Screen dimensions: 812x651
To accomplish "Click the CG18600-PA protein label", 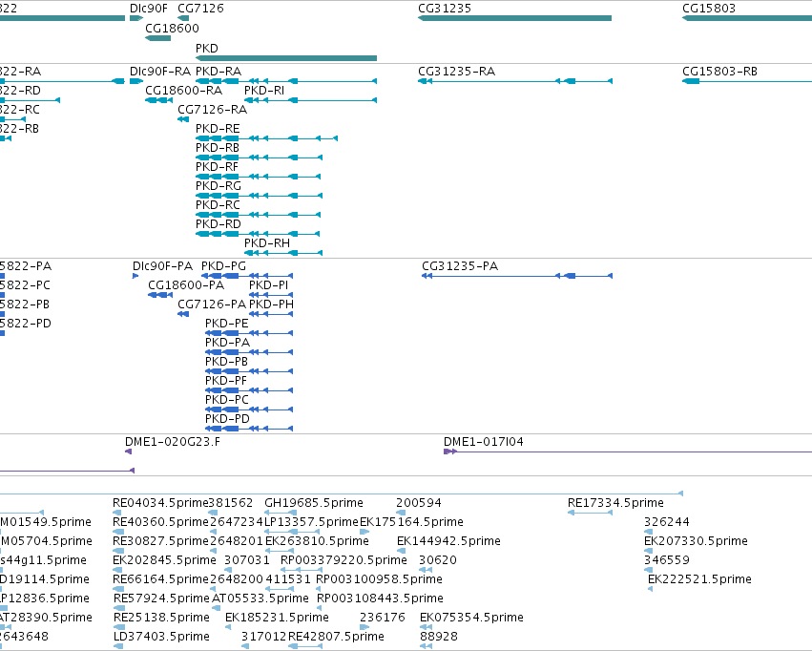I will pyautogui.click(x=186, y=284).
